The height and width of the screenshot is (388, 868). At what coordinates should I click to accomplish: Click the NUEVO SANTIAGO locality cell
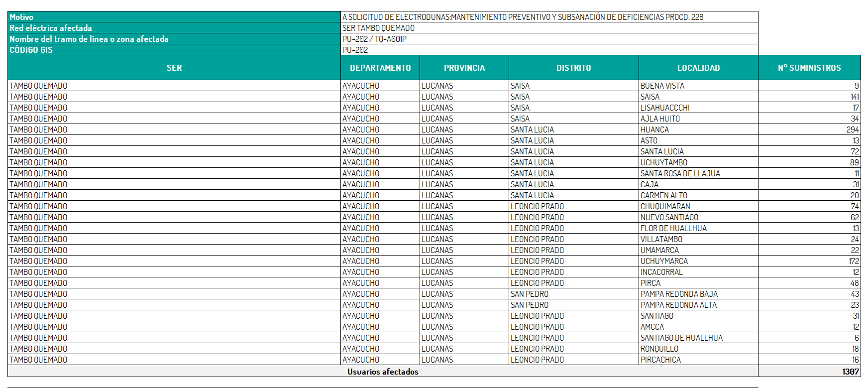(x=698, y=217)
